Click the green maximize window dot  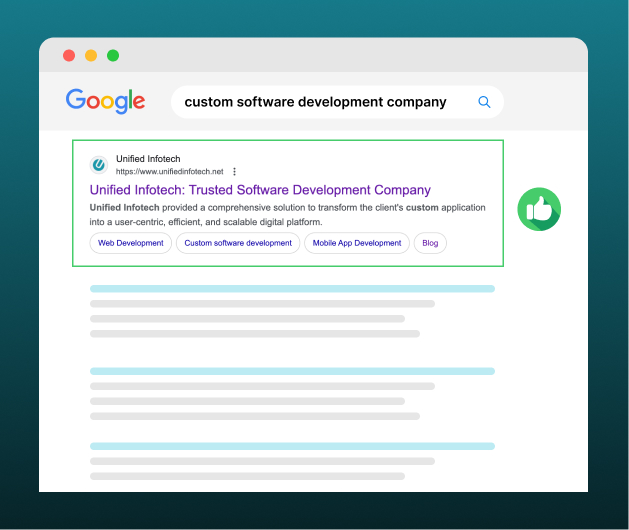pos(113,55)
